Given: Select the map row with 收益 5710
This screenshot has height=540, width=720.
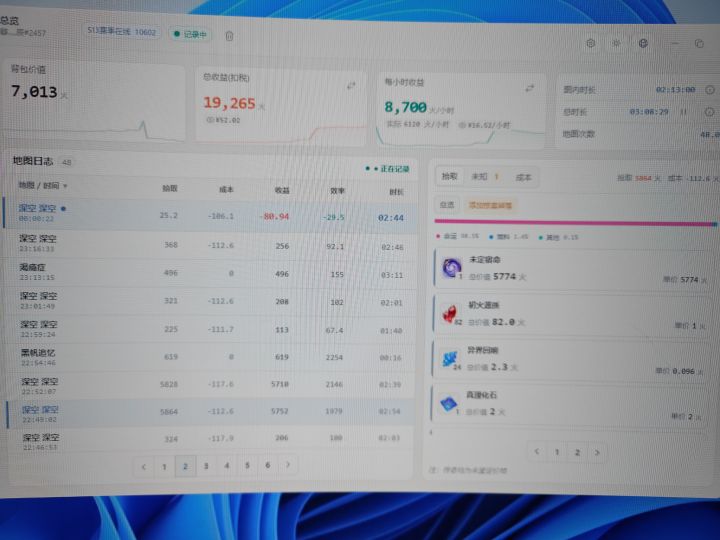Looking at the screenshot, I should [x=209, y=384].
